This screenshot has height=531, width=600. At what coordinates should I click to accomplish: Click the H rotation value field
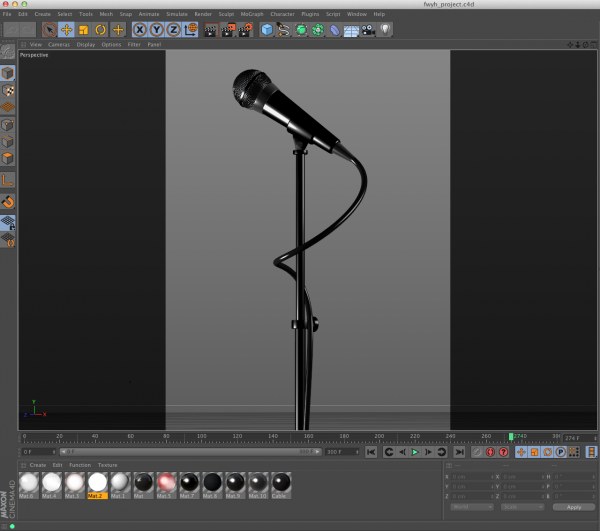click(x=574, y=477)
